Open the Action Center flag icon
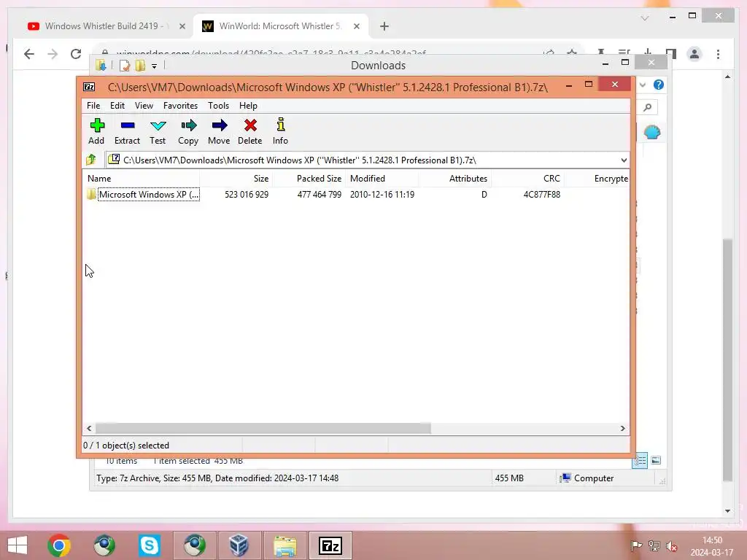This screenshot has width=747, height=560. tap(636, 546)
